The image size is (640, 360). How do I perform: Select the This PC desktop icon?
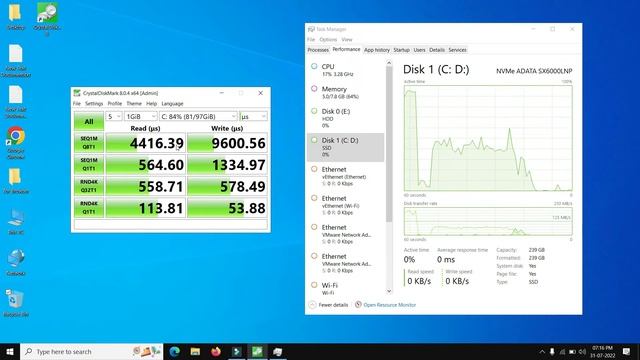pos(16,222)
